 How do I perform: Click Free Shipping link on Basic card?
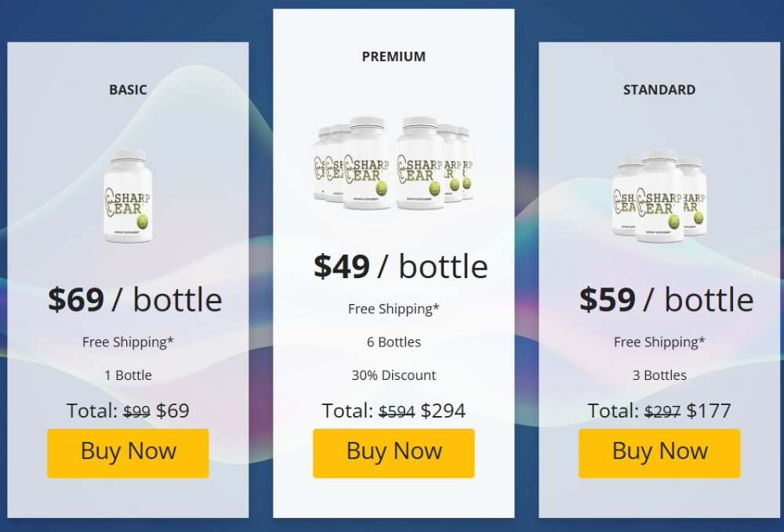(128, 342)
